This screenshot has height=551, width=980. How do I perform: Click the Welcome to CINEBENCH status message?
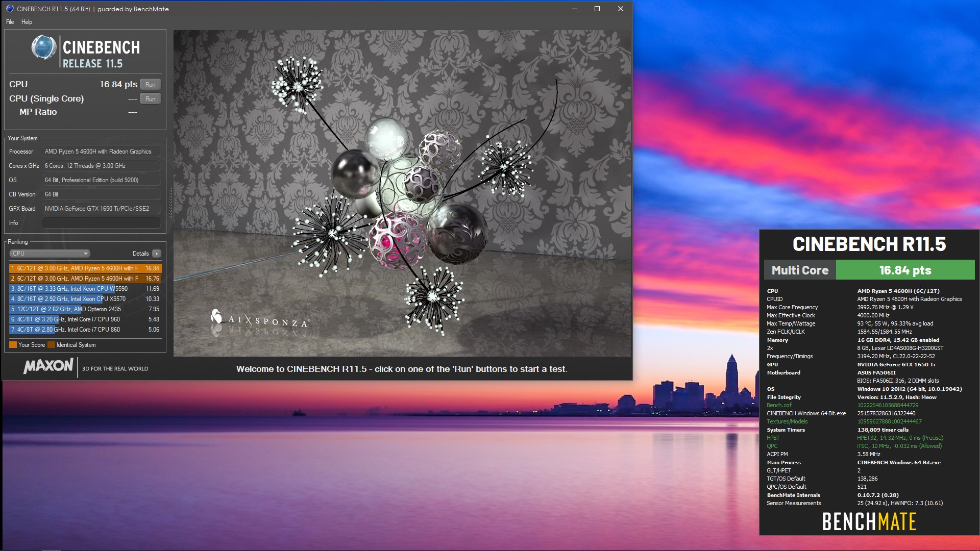(402, 369)
